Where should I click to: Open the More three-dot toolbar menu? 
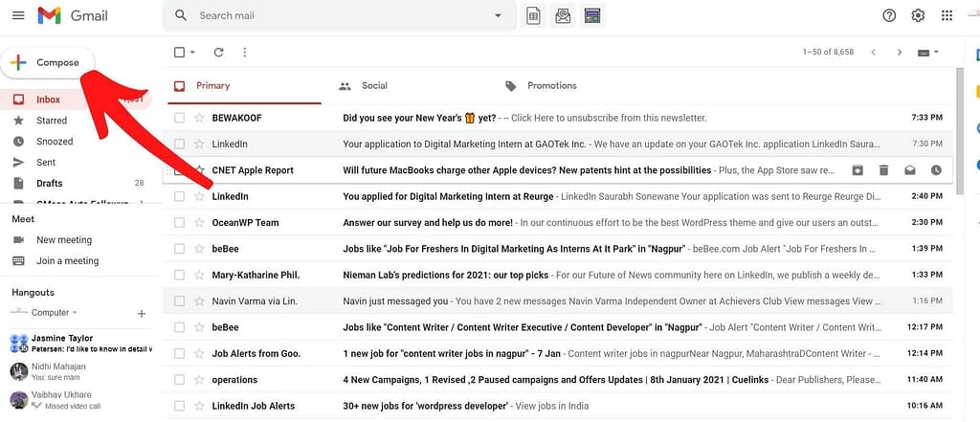[x=244, y=53]
